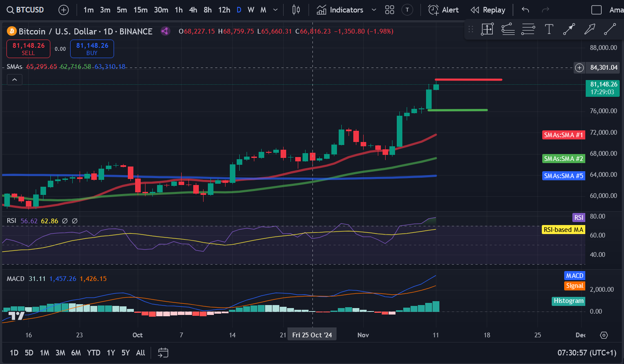This screenshot has height=364, width=624.
Task: Click the plus button beside 84,301.04
Action: [580, 68]
